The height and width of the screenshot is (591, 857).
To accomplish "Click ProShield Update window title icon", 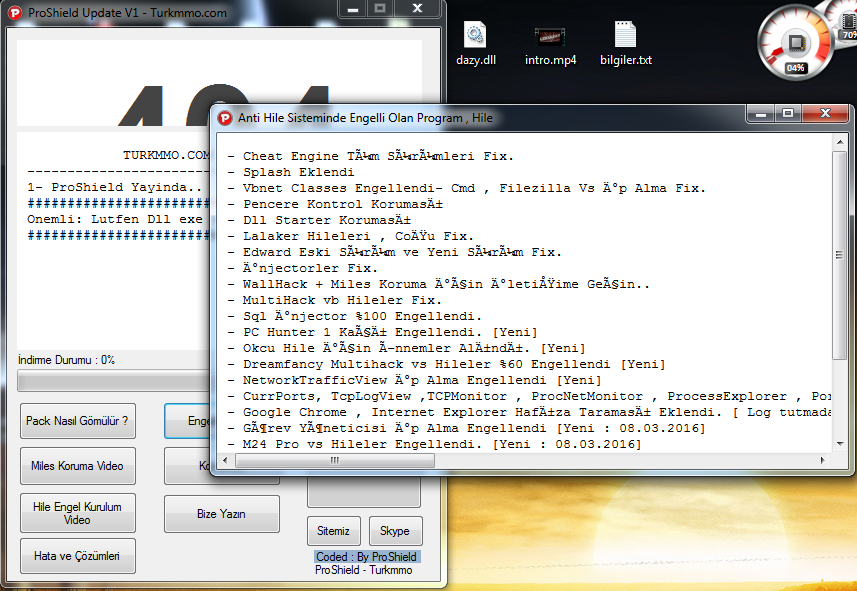I will coord(15,13).
